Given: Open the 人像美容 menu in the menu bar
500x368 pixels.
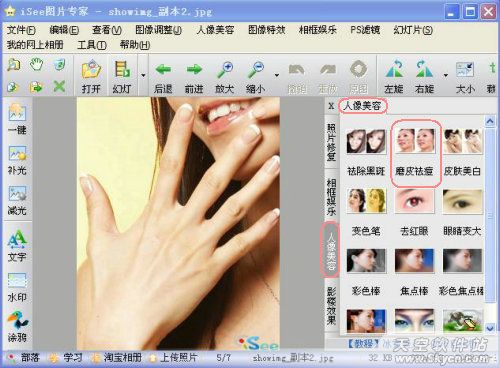Looking at the screenshot, I should pos(215,30).
